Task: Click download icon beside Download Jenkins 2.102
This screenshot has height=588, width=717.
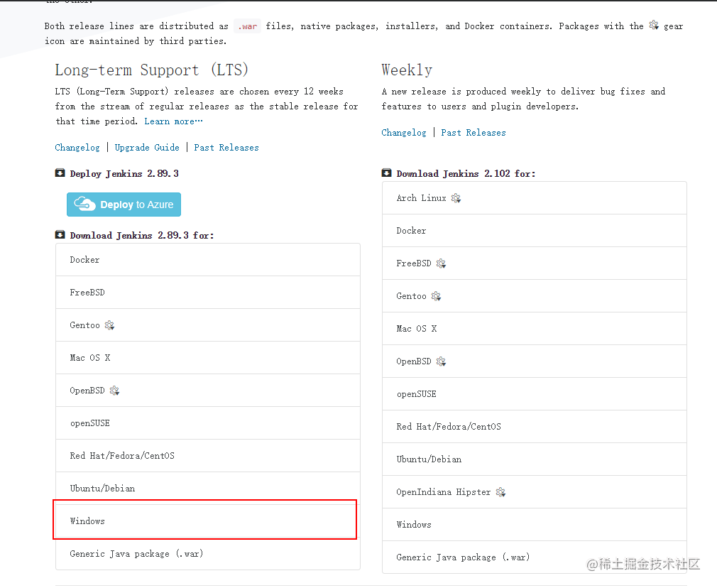Action: point(386,173)
